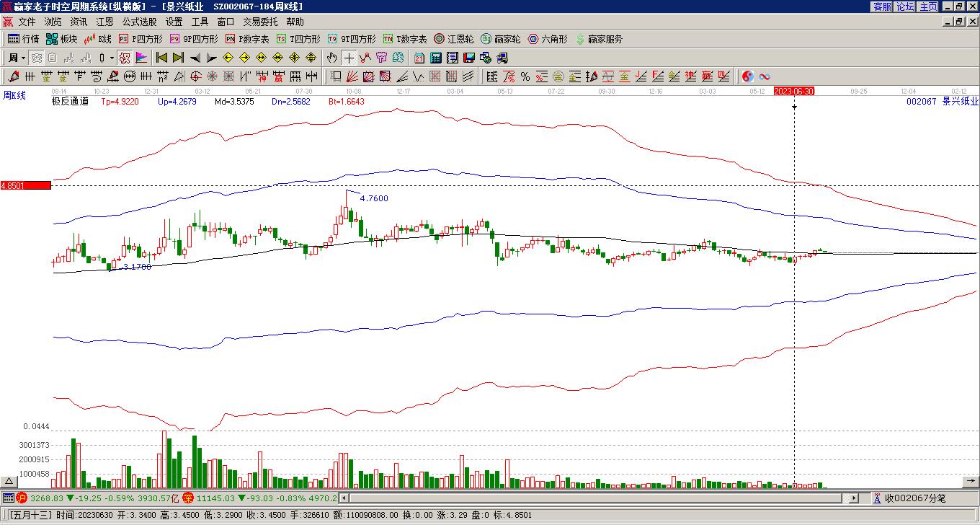Click the yellow diamond right-arrow icon
The image size is (980, 525).
(245, 58)
